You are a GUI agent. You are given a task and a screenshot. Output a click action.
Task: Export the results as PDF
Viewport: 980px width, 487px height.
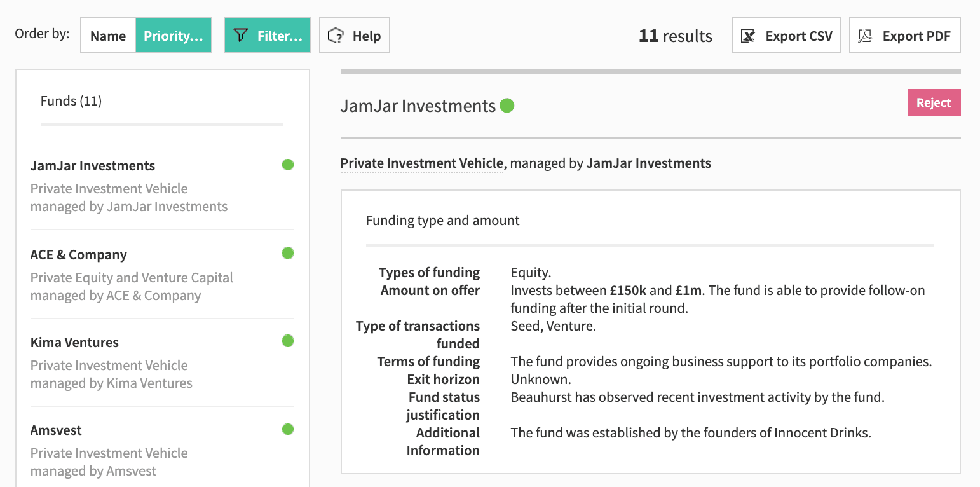coord(904,36)
